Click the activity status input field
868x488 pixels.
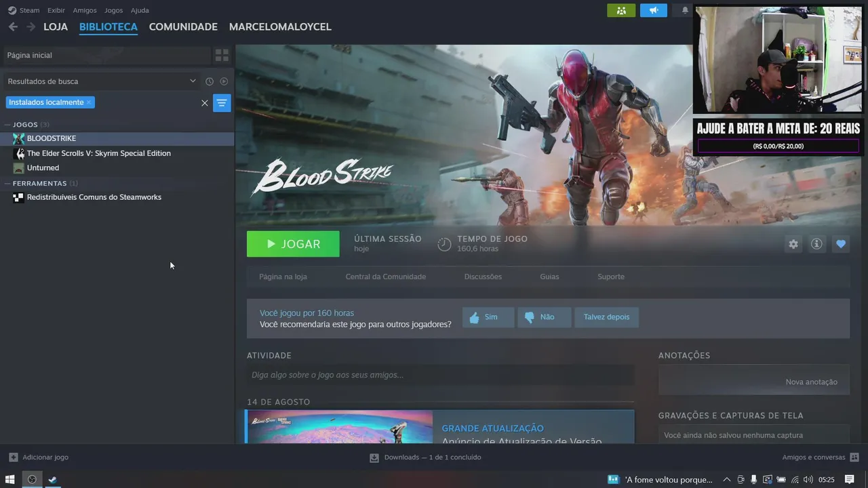(x=441, y=375)
